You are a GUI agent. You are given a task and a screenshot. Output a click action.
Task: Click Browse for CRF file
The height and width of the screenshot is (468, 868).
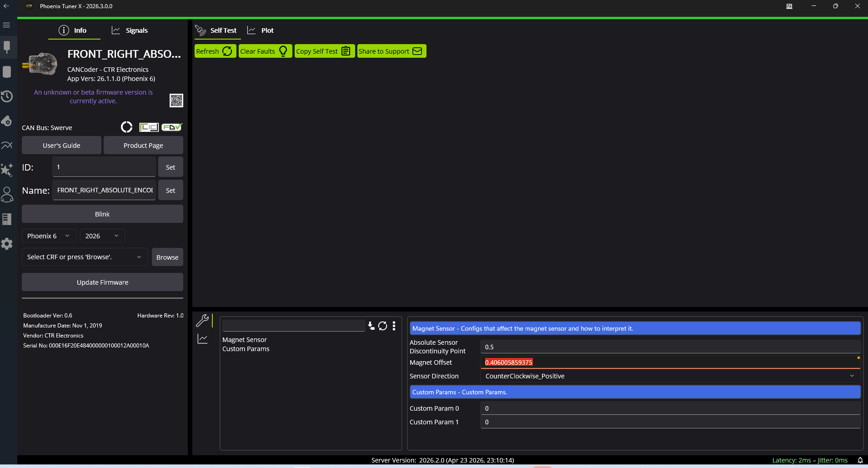click(167, 257)
